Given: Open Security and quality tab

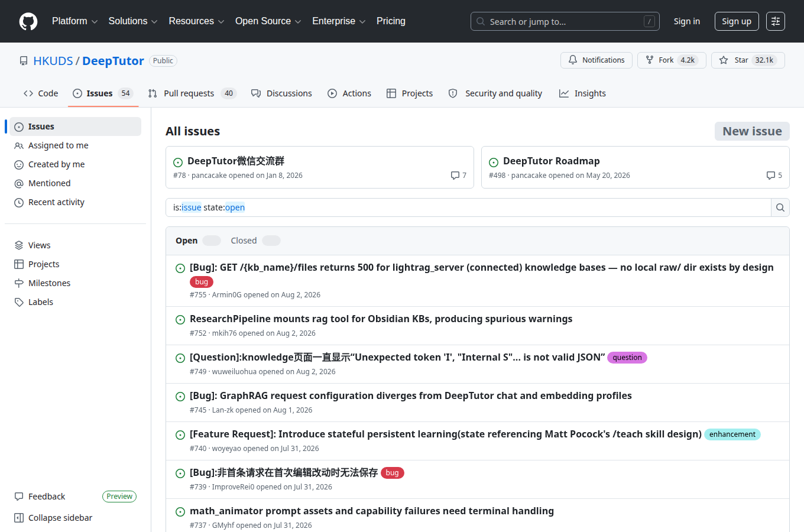Looking at the screenshot, I should 495,93.
